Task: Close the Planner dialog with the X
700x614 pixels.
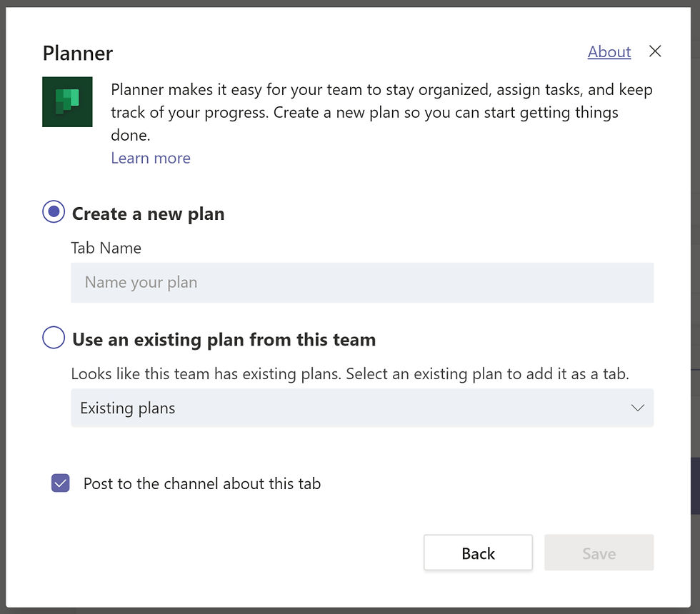Action: tap(655, 51)
